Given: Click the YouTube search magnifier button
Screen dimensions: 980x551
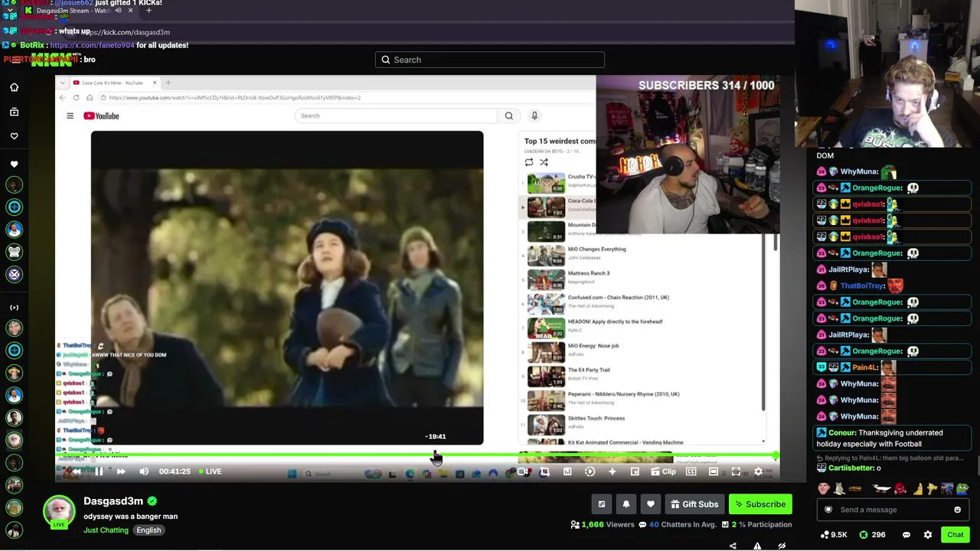Looking at the screenshot, I should (509, 116).
